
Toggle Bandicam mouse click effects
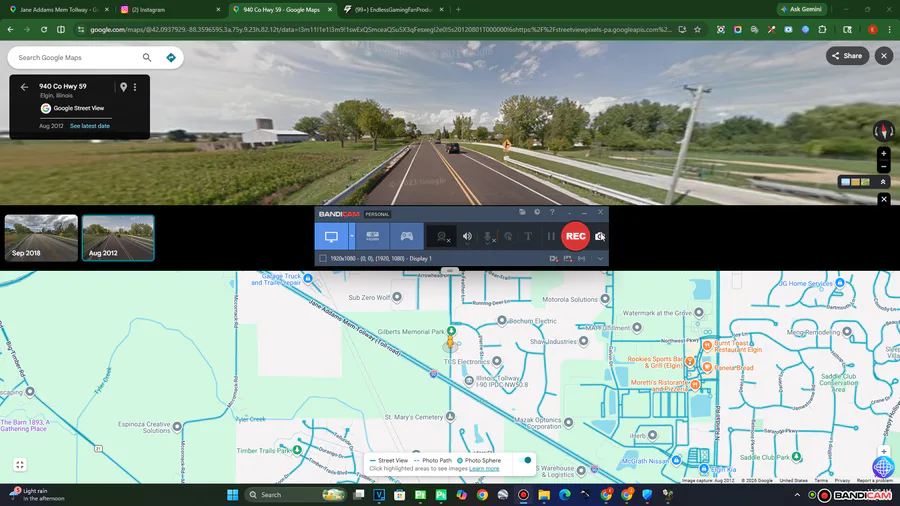click(x=508, y=236)
